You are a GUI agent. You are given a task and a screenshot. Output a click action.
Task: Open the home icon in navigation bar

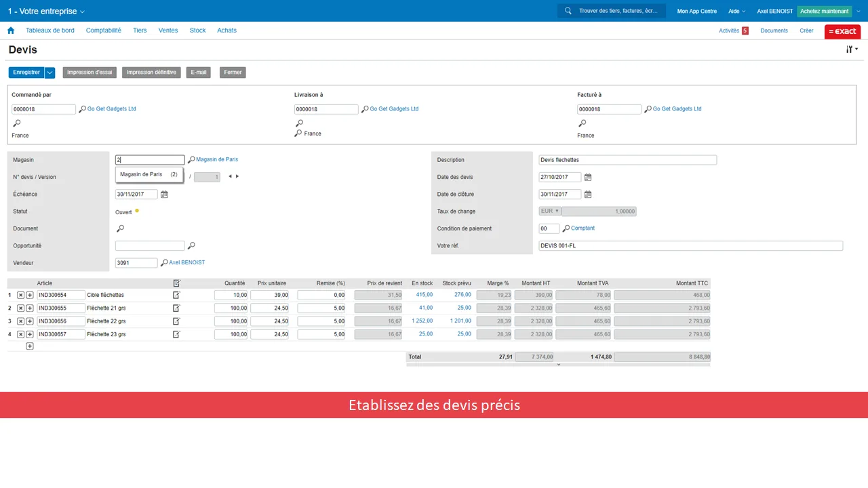[x=11, y=30]
